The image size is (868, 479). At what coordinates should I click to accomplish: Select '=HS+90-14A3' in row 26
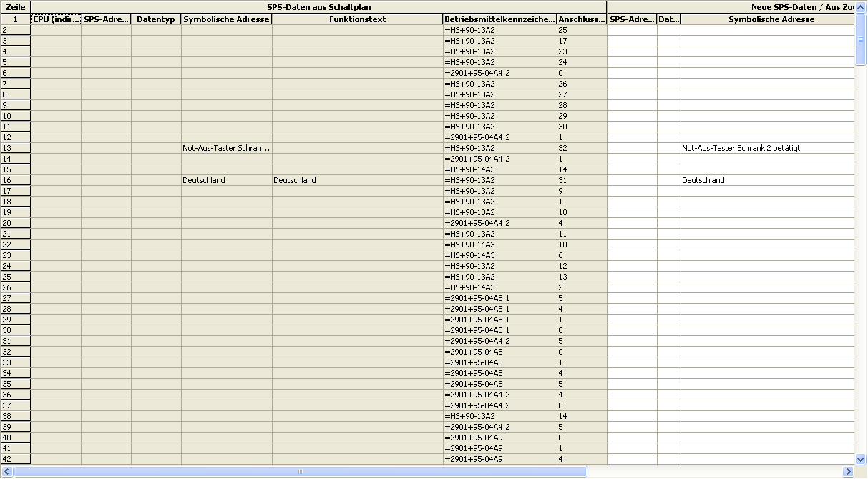point(499,287)
